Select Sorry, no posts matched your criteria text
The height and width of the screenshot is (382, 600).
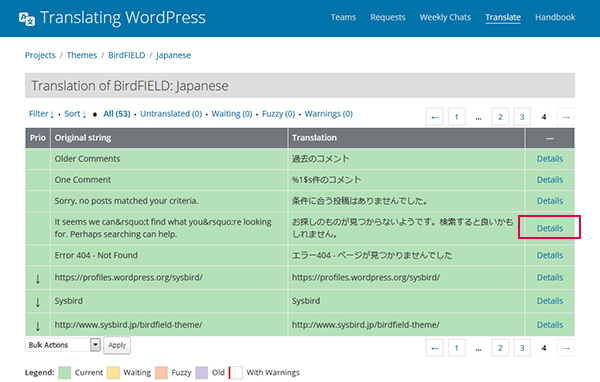click(x=126, y=201)
